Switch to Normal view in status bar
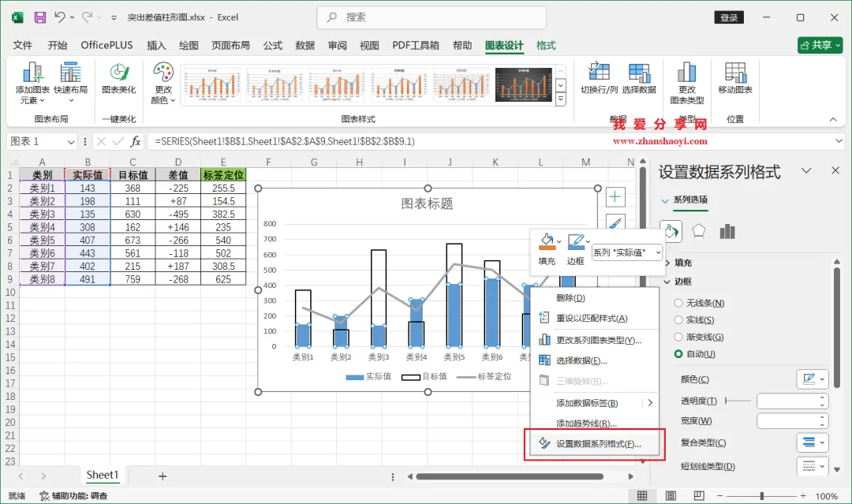The height and width of the screenshot is (504, 852). (x=642, y=496)
